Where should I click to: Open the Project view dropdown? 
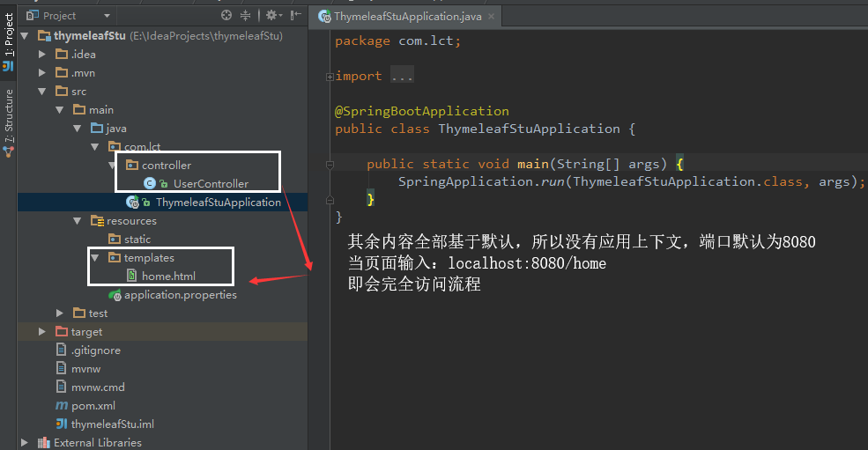pos(107,16)
